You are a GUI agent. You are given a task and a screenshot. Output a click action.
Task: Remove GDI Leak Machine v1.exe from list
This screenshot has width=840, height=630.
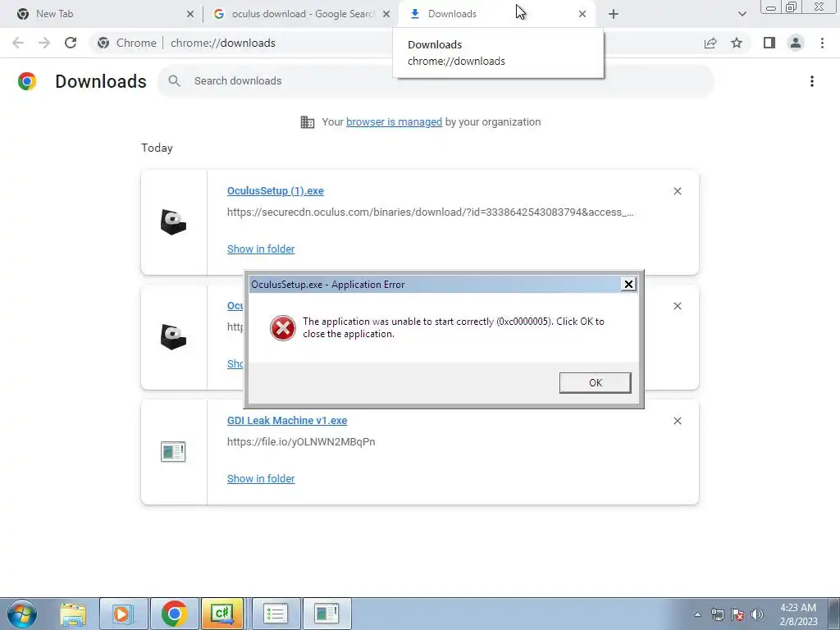coord(677,421)
